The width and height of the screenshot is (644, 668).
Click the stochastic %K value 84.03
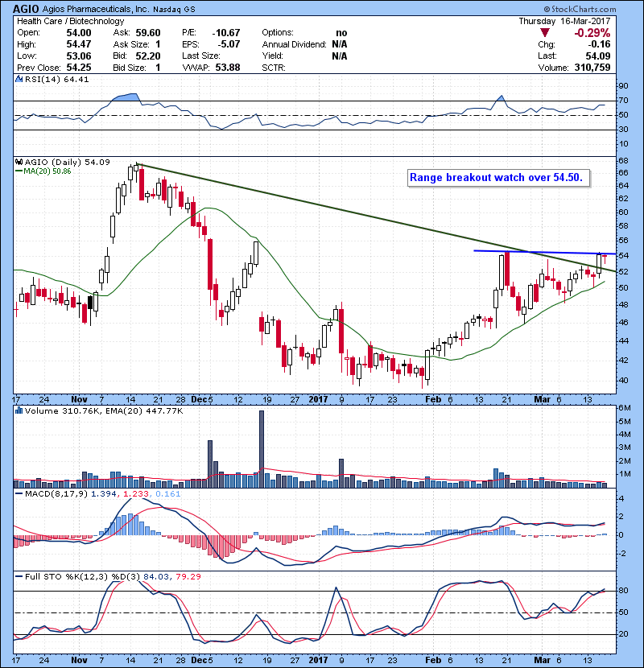[155, 577]
